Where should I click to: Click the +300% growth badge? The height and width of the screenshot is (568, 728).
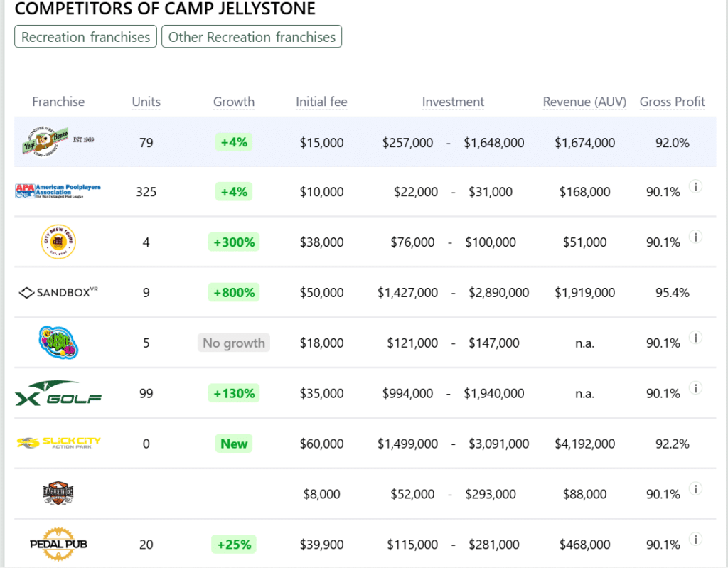coord(233,242)
